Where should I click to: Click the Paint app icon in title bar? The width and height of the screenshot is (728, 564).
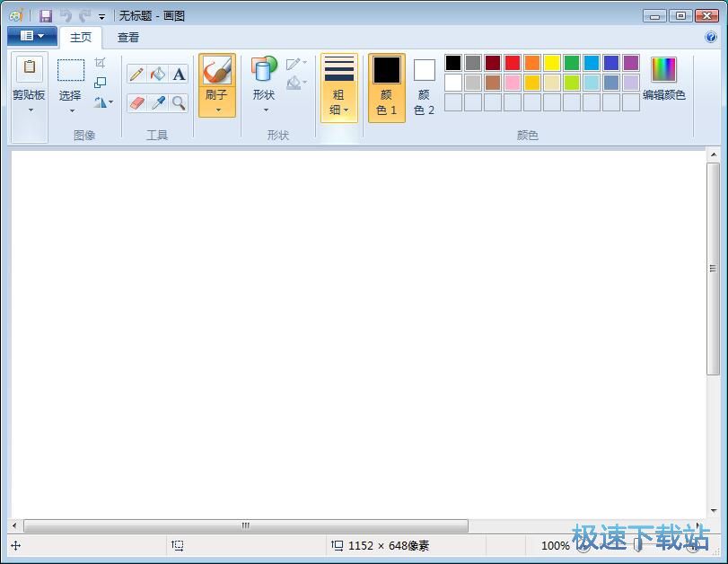(16, 16)
